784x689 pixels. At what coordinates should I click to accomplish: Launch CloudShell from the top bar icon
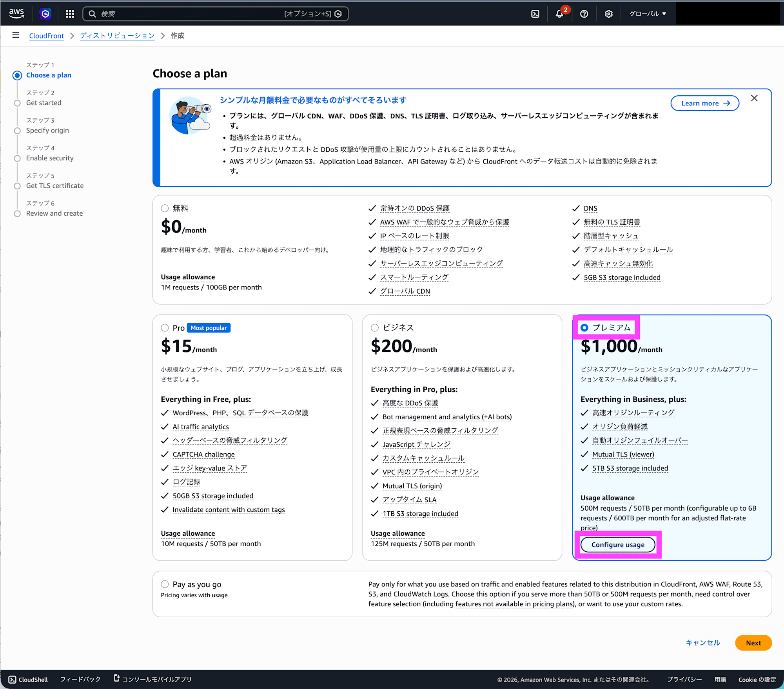tap(535, 14)
